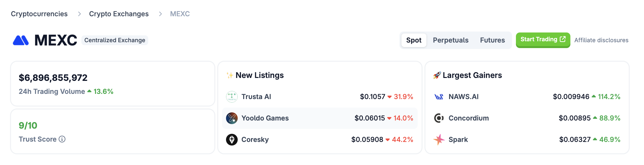Click the 24h trading volume amount
Image resolution: width=644 pixels, height=165 pixels.
tap(53, 78)
